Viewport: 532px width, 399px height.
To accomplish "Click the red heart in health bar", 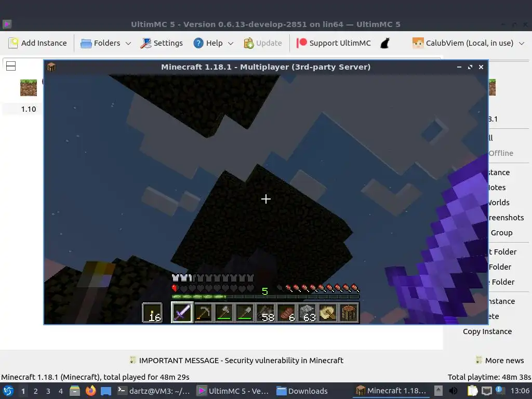I will click(175, 288).
